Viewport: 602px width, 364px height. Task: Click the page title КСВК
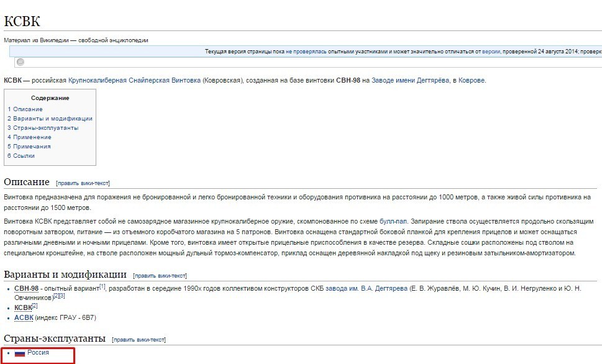tap(22, 21)
